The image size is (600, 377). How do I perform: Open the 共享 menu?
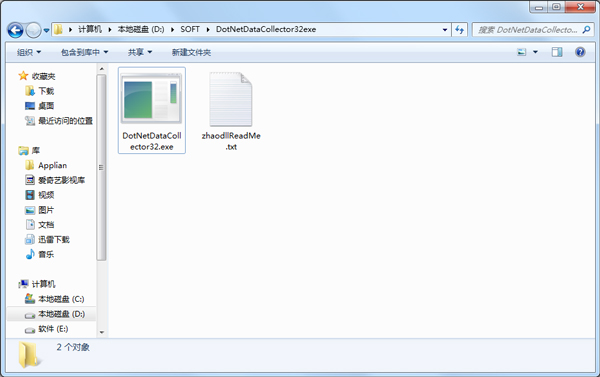140,52
